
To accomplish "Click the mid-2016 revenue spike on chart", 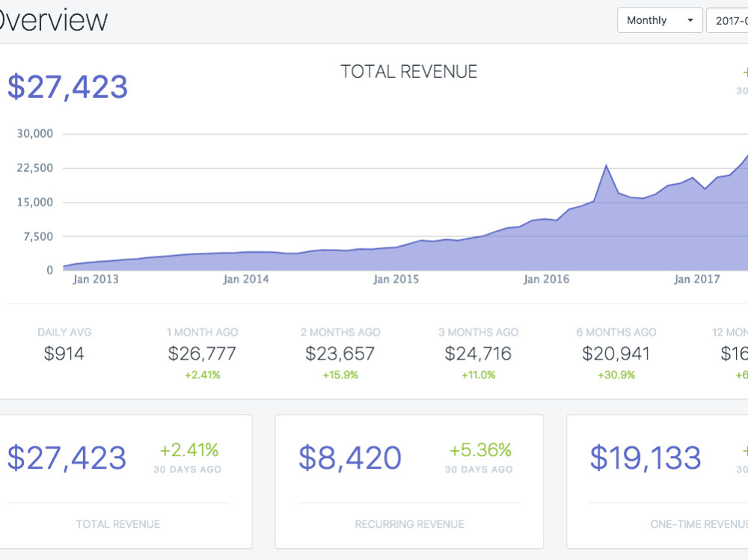I will pos(606,167).
